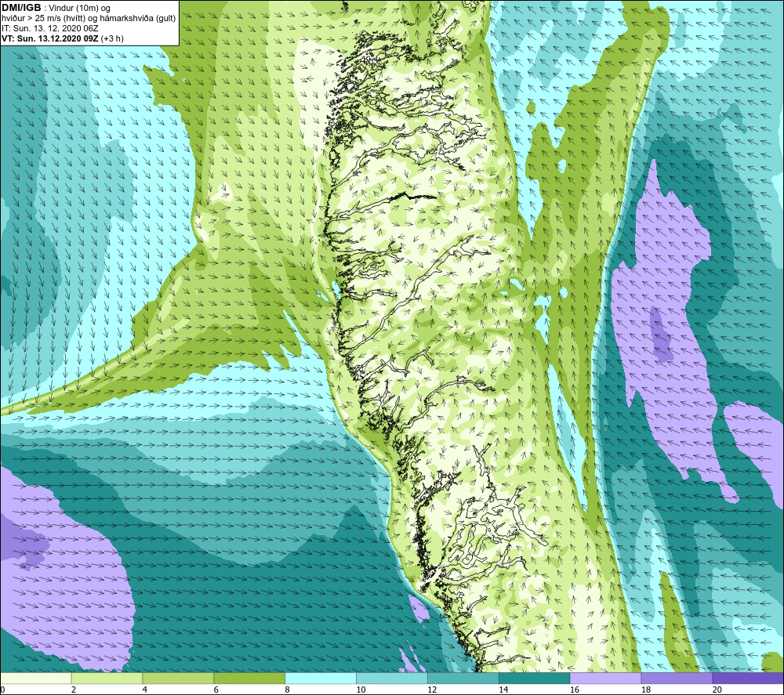Click the pale yellow 0–2 m/s legend swatch
The width and height of the screenshot is (784, 695).
(35, 678)
